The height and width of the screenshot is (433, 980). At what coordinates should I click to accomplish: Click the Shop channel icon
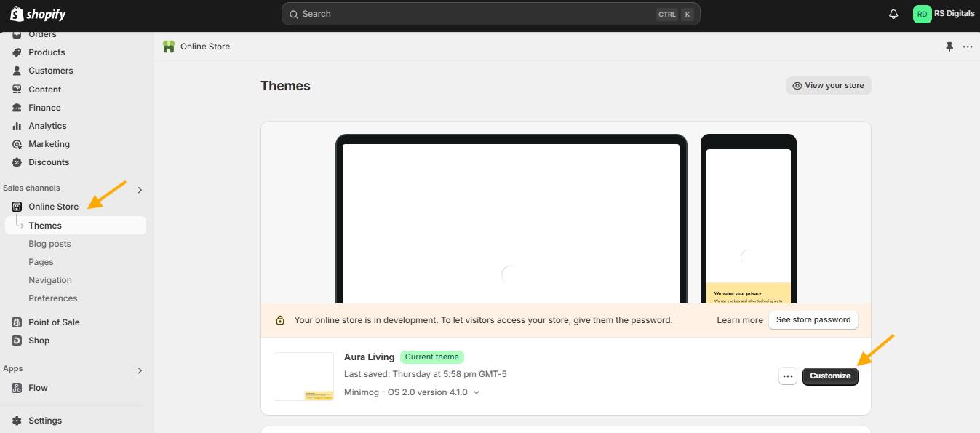coord(17,341)
